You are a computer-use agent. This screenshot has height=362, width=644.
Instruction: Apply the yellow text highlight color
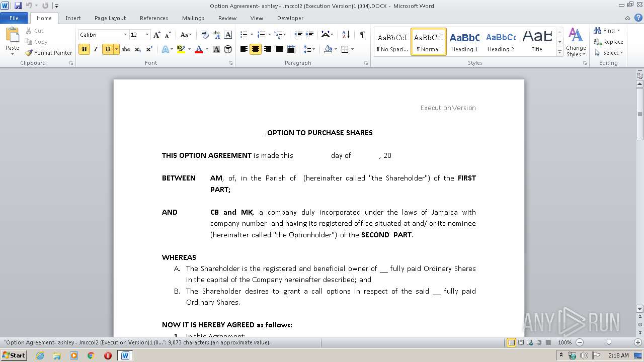(x=181, y=49)
